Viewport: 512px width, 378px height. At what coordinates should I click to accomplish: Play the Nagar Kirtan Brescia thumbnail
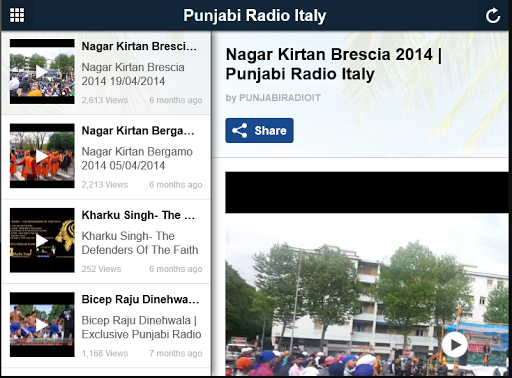42,71
